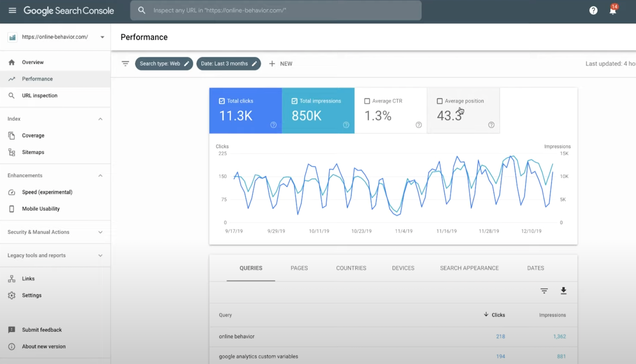Click the Sitemaps tree icon
Viewport: 636px width, 364px height.
[12, 152]
